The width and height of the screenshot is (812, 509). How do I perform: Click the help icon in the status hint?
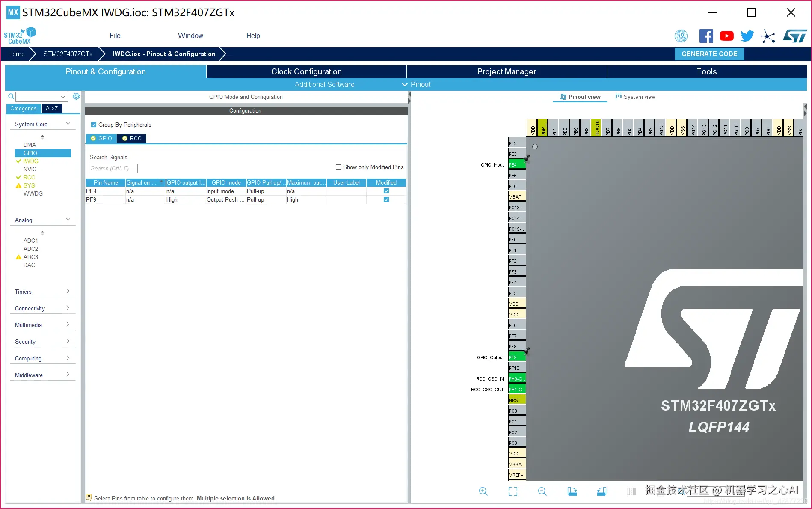pos(89,497)
